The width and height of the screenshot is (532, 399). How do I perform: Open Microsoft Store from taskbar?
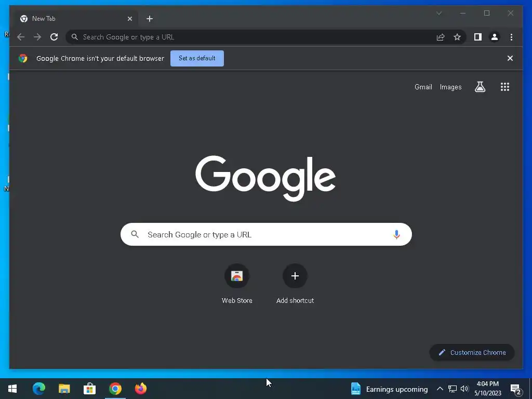point(89,389)
